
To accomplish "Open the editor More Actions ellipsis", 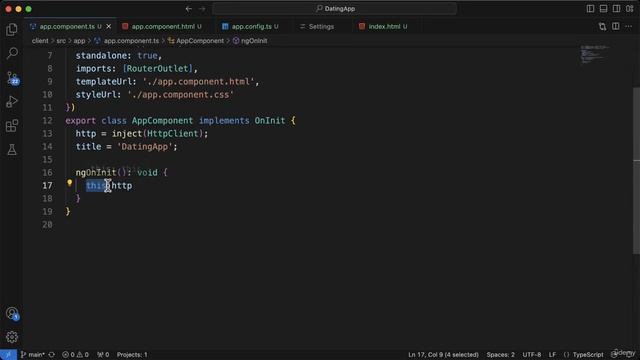I will 629,27.
